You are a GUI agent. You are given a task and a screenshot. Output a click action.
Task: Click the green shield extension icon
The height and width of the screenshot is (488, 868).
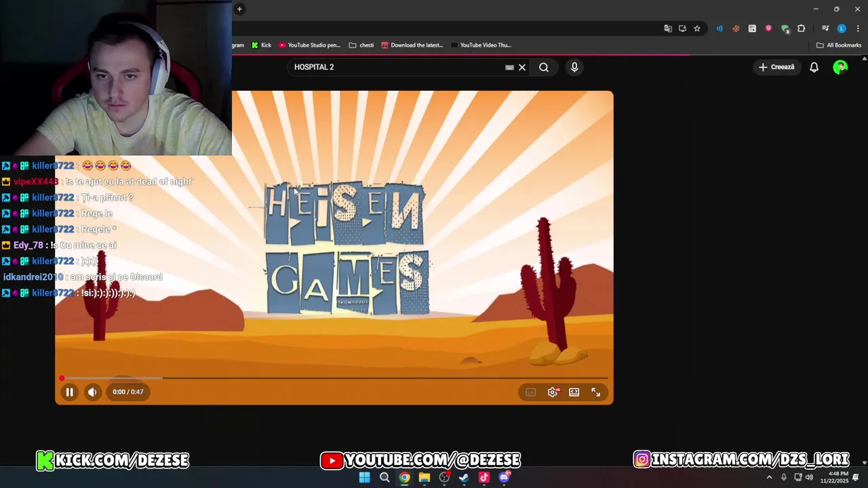tap(785, 28)
